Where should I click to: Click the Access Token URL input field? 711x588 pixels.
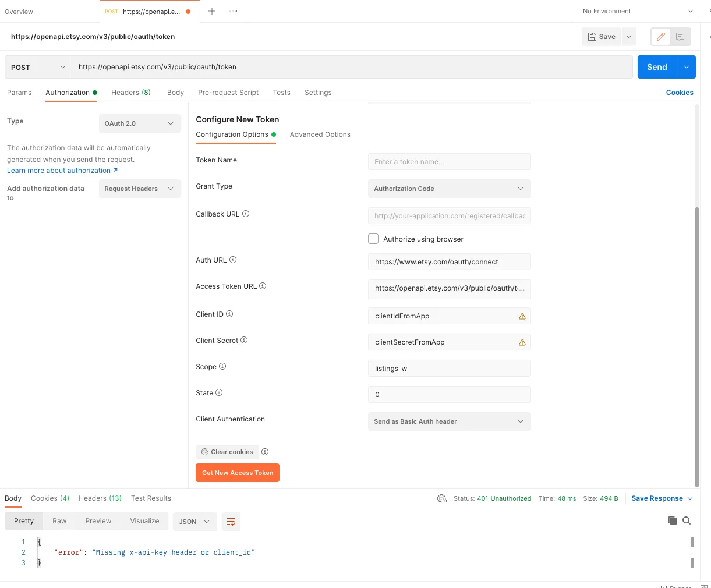point(450,288)
